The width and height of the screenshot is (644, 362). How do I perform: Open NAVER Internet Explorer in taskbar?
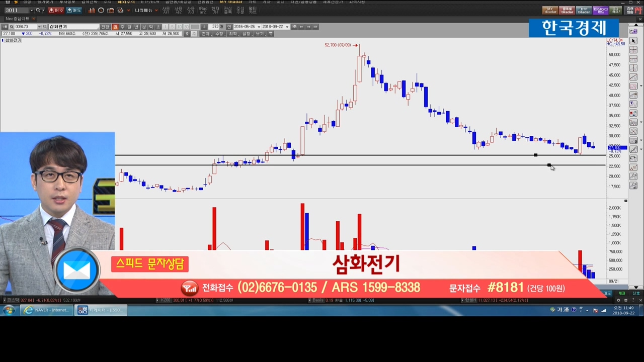tap(47, 310)
